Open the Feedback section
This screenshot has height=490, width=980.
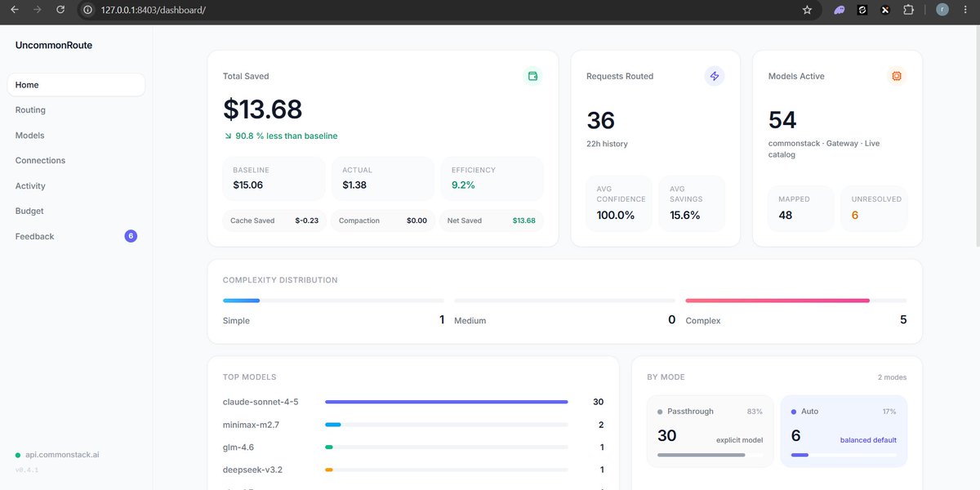click(76, 236)
